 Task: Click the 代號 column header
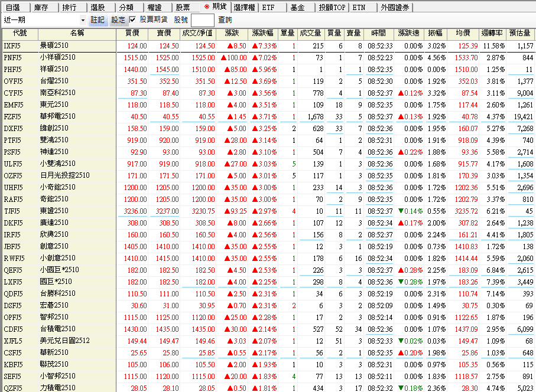[19, 33]
